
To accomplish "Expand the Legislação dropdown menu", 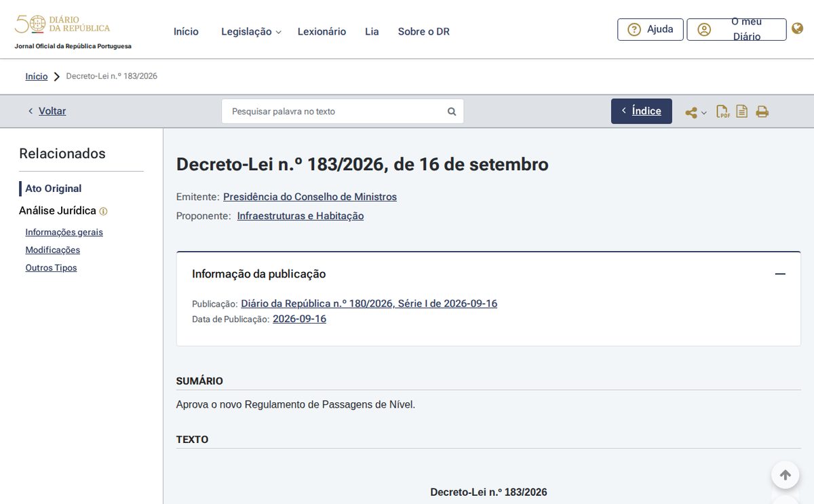I will tap(251, 31).
